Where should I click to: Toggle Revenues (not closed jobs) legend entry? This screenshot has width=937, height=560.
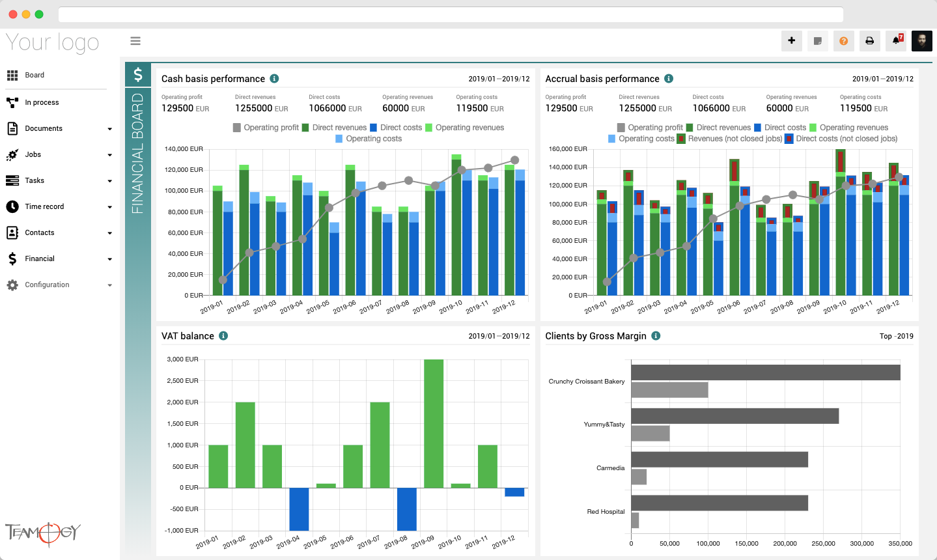pyautogui.click(x=729, y=139)
